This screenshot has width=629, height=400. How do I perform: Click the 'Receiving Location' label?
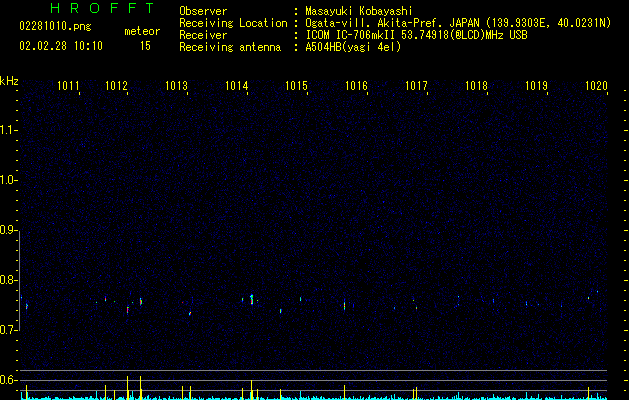(x=233, y=23)
